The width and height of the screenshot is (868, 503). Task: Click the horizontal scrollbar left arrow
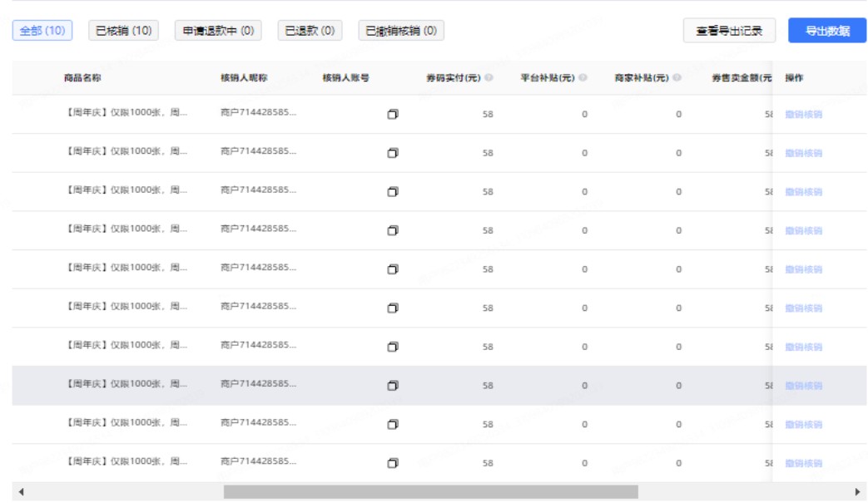[x=21, y=491]
